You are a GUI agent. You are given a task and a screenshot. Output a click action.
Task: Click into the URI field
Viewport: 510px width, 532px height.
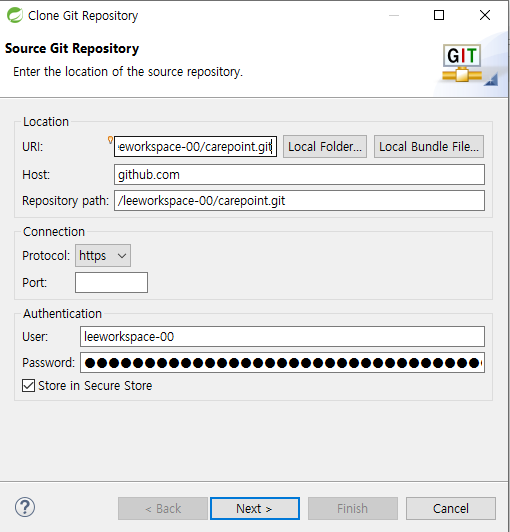(x=195, y=147)
